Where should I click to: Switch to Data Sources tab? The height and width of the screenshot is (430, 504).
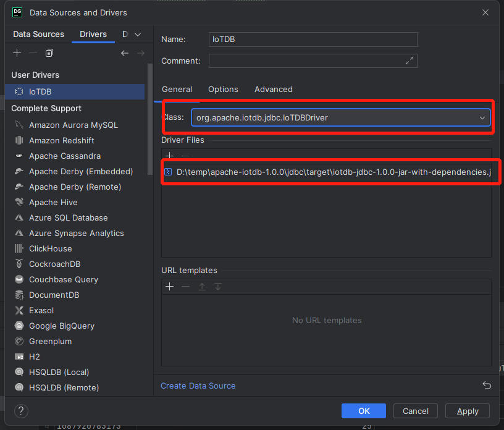38,34
